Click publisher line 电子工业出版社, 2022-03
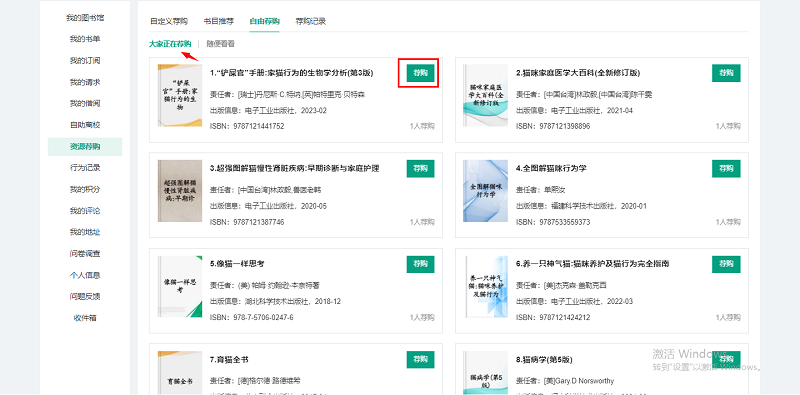The height and width of the screenshot is (395, 800). 574,302
